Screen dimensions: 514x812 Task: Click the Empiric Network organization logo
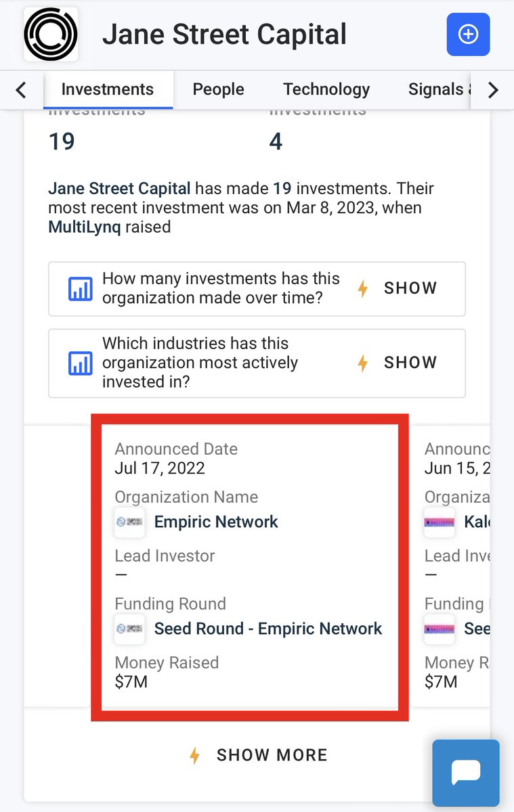pyautogui.click(x=129, y=522)
